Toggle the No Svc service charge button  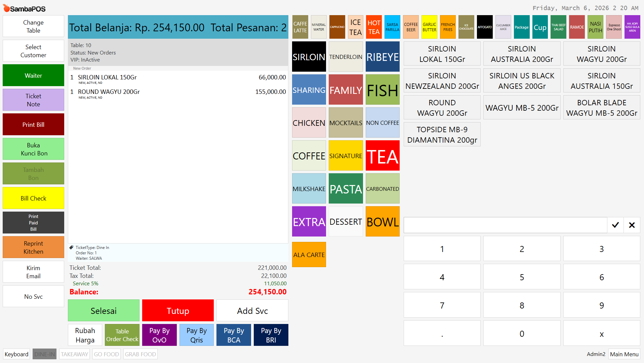click(33, 296)
